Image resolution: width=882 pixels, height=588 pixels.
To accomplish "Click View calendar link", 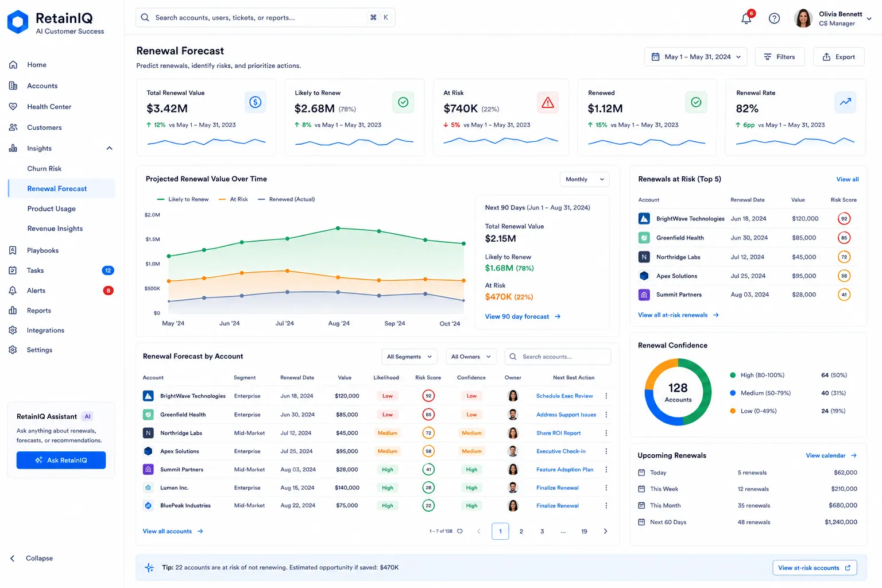I will click(x=831, y=455).
